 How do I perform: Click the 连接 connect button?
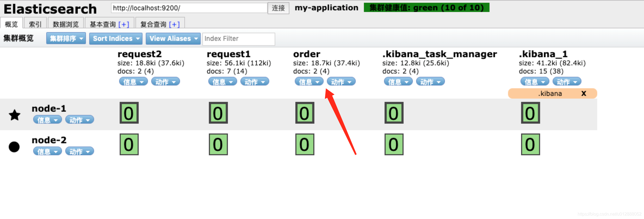point(278,8)
